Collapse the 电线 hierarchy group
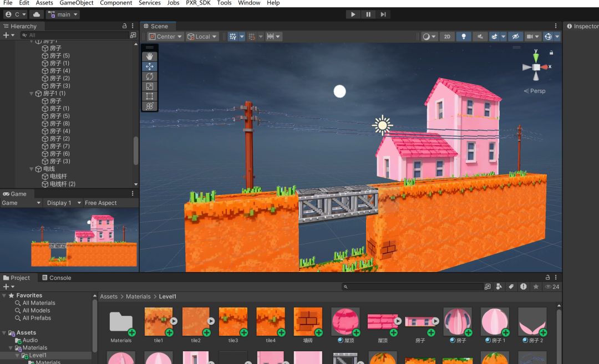Screen dimensions: 599x364 (x=32, y=169)
